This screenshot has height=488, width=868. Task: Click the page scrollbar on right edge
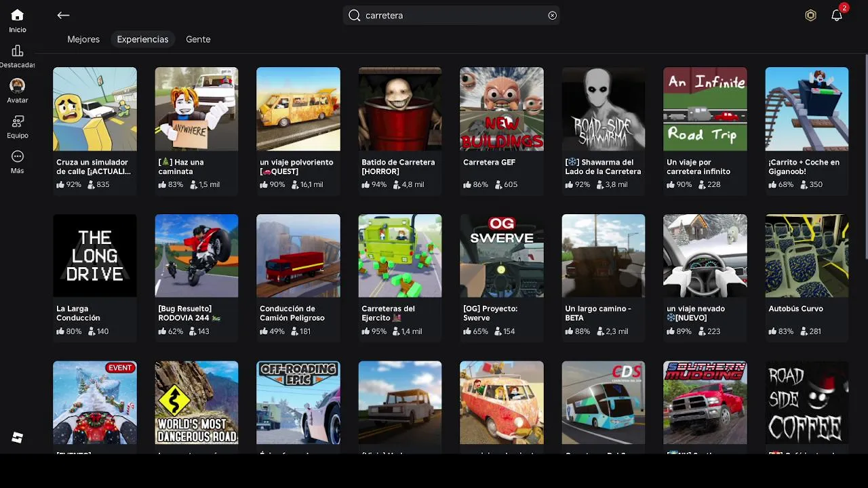[x=866, y=156]
